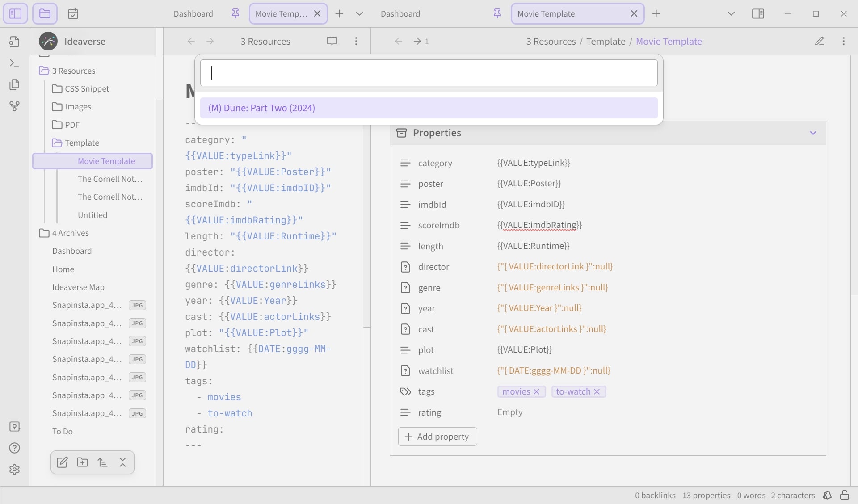Click the director property type icon
The width and height of the screenshot is (858, 504).
tap(405, 267)
